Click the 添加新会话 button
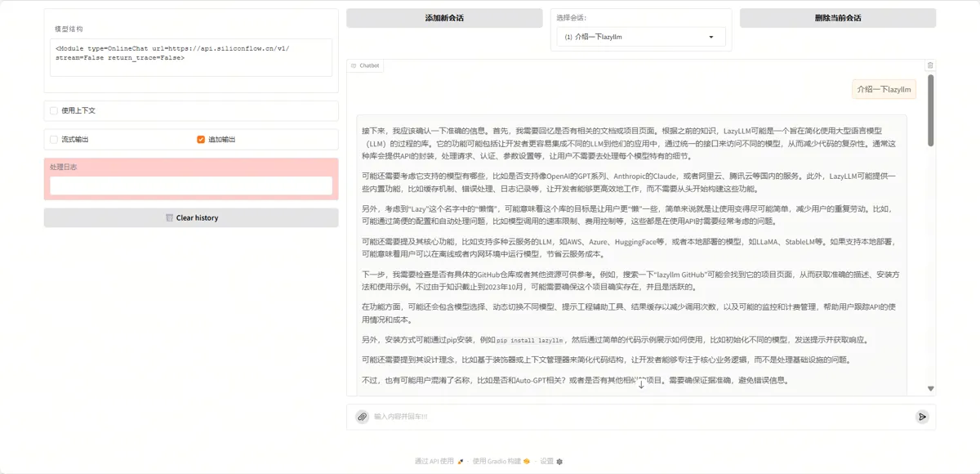This screenshot has height=474, width=980. point(444,18)
